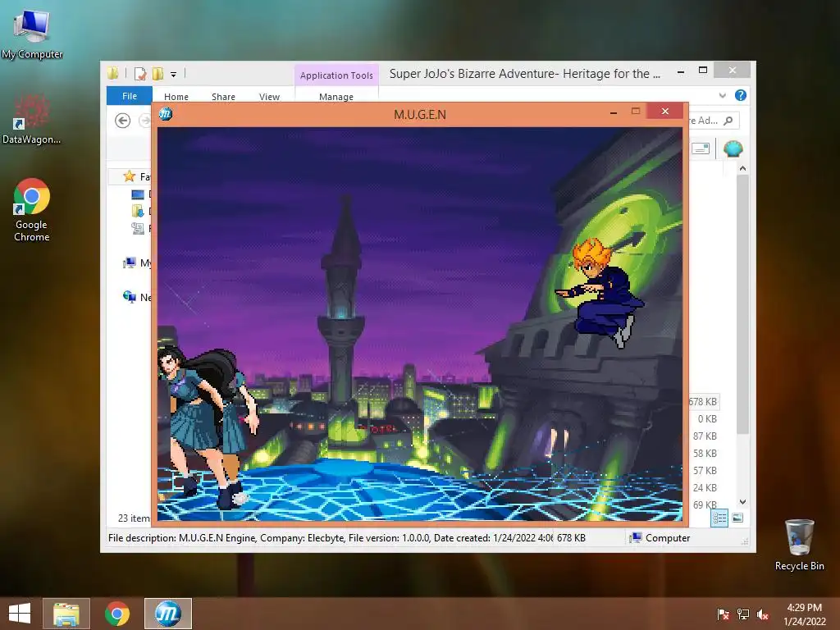Screen dimensions: 840x630
Task: Click the Explorer vertical scrollbar thumb
Action: coord(742,304)
